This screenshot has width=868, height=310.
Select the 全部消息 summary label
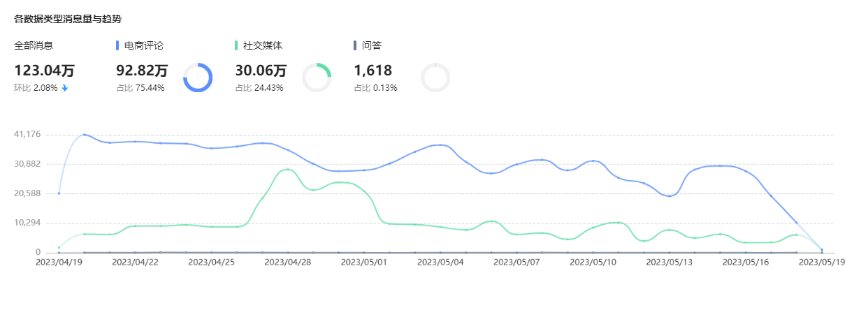coord(34,45)
